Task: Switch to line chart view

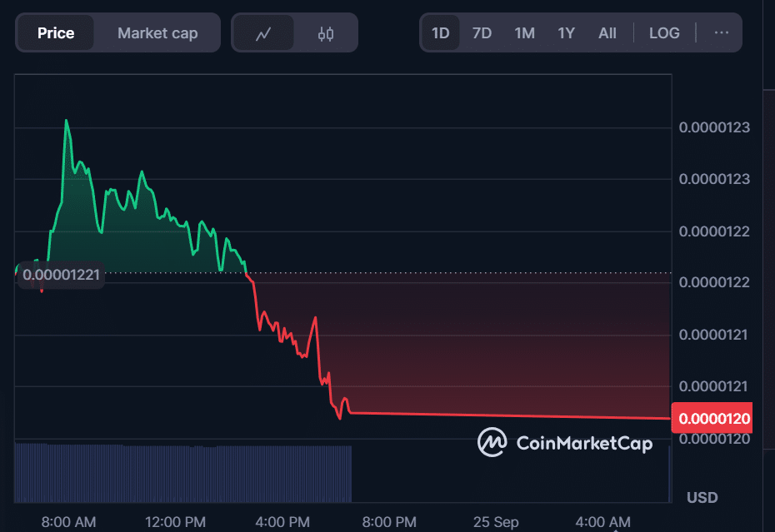Action: coord(263,33)
